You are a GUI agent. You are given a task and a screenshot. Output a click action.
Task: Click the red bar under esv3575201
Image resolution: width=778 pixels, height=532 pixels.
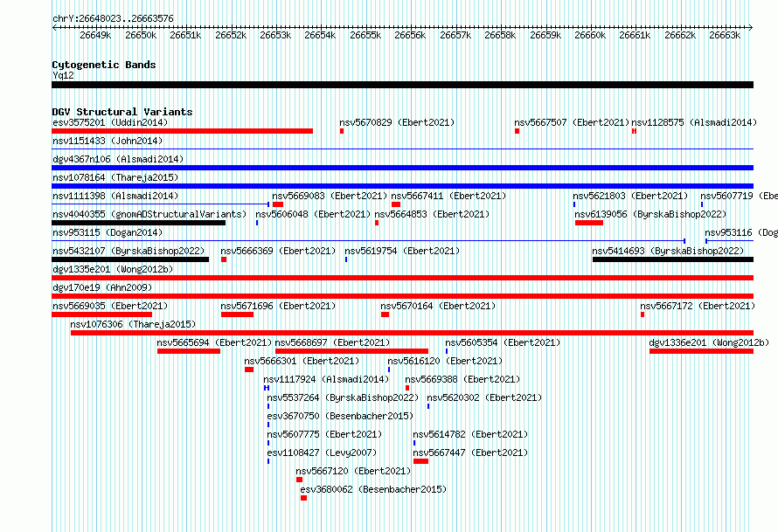182,131
